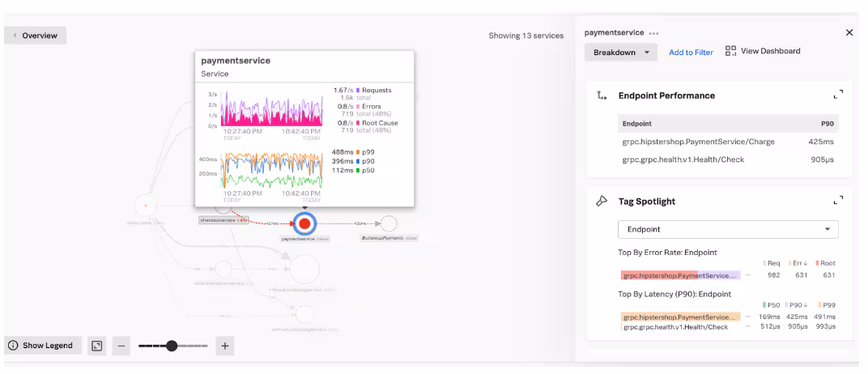The width and height of the screenshot is (868, 374).
Task: Zoom in with the plus button
Action: tap(225, 346)
